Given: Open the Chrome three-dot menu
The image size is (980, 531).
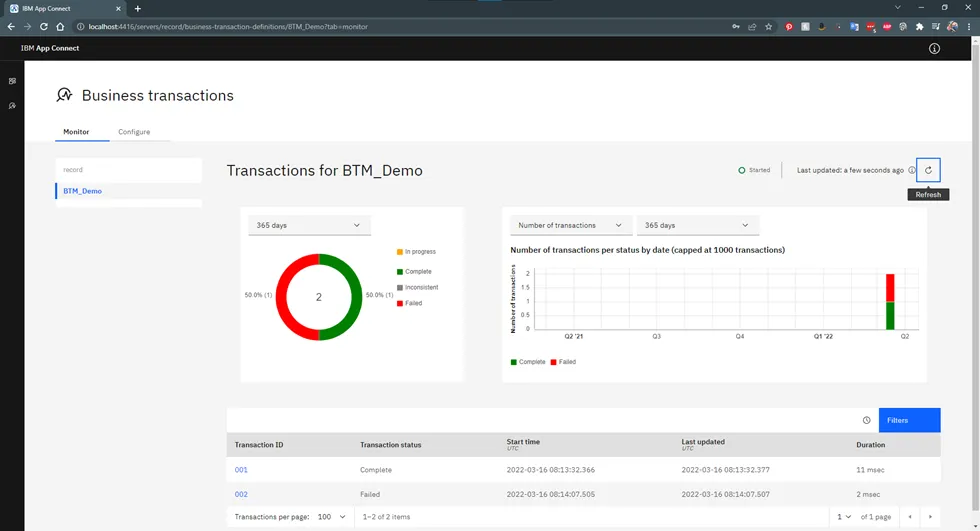Looking at the screenshot, I should pyautogui.click(x=969, y=27).
